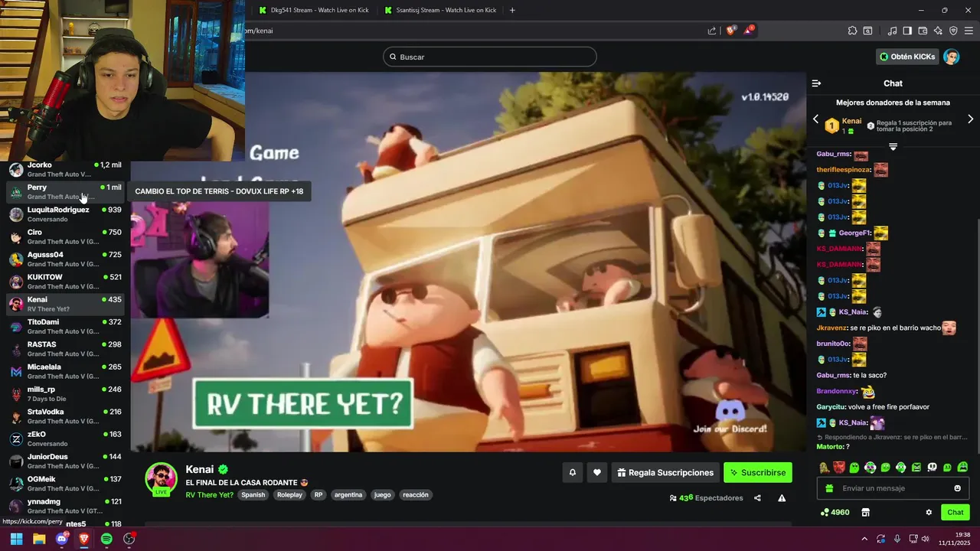Click the share page icon in the address bar
Viewport: 980px width, 551px height.
(x=712, y=31)
